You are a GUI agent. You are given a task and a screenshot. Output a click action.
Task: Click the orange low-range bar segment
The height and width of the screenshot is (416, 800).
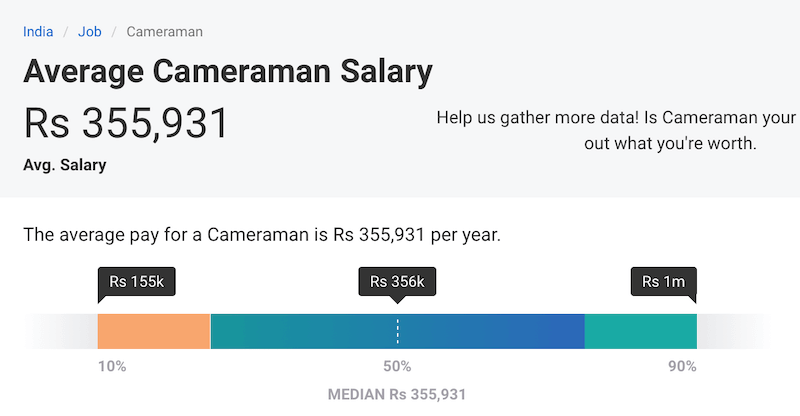click(153, 331)
